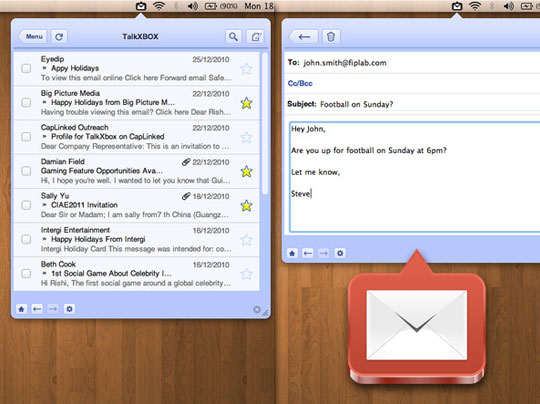
Task: Open '1st Social Game About Celebrity' email
Action: (111, 273)
